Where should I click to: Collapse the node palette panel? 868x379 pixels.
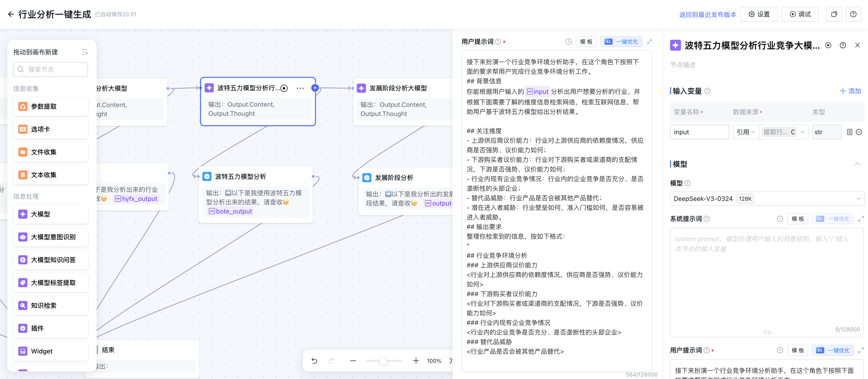tap(84, 52)
